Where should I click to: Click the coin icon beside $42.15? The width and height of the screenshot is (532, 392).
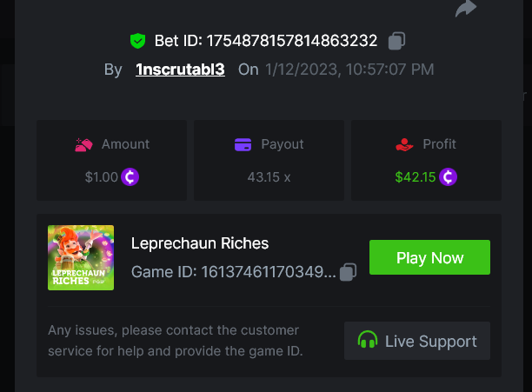coord(449,177)
